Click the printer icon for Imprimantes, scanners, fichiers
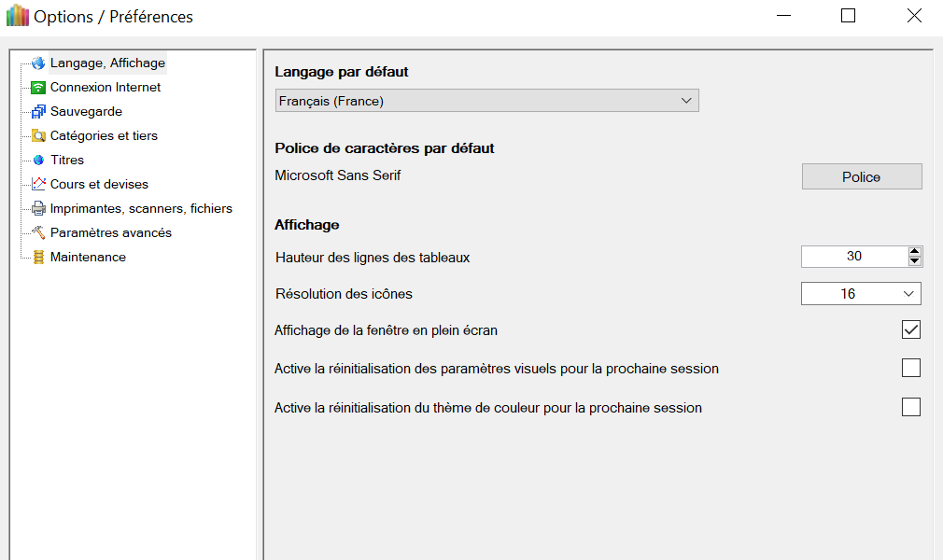The image size is (943, 560). 38,209
